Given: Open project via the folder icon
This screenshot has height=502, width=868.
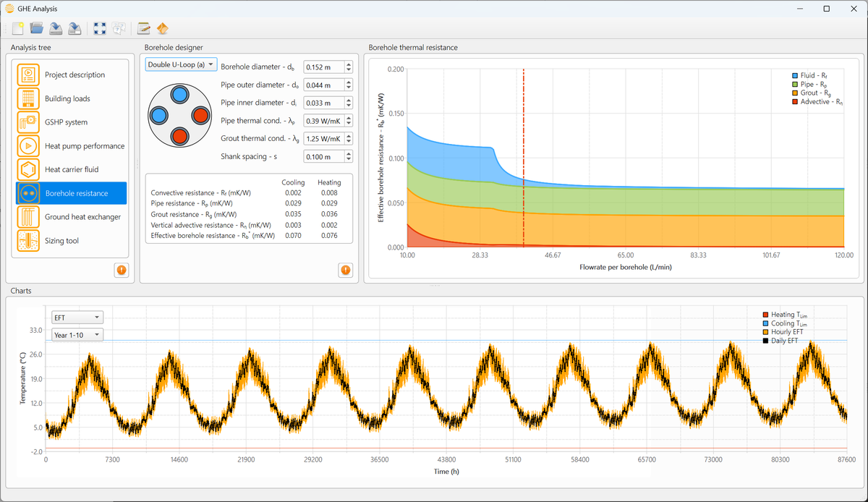Looking at the screenshot, I should (37, 29).
